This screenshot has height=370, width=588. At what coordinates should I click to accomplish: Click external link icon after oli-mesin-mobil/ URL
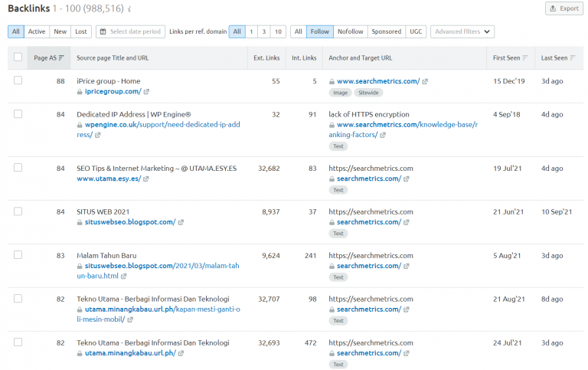[130, 319]
